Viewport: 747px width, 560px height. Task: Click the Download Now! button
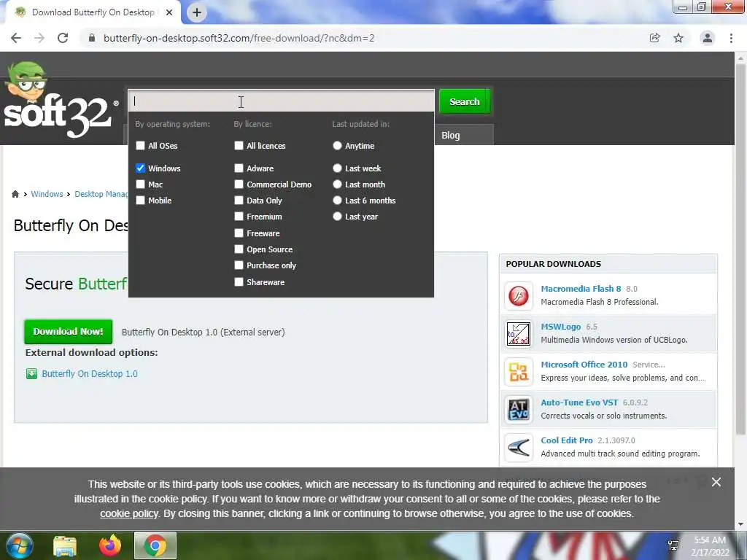click(x=68, y=332)
